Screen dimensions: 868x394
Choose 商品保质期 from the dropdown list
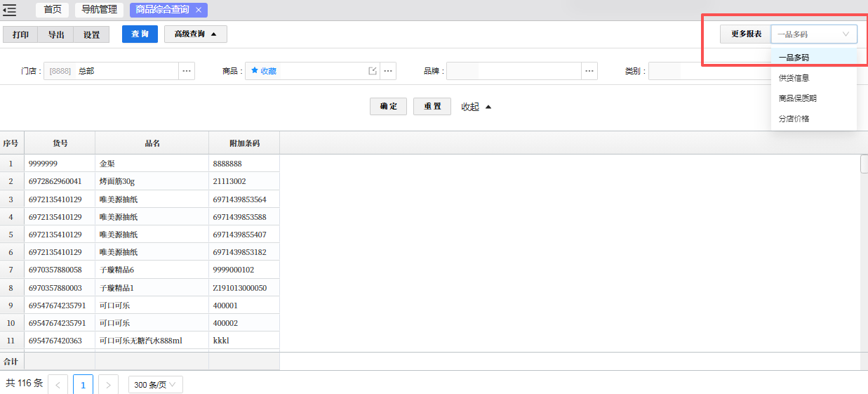click(814, 98)
